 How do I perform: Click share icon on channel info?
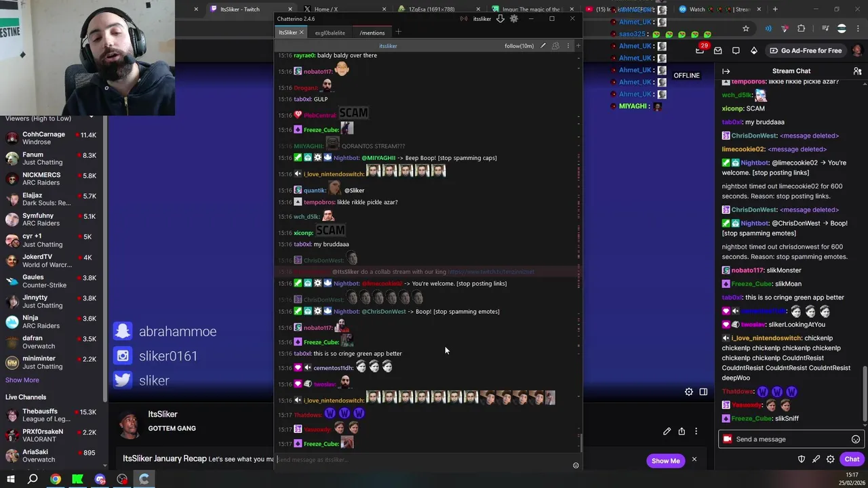click(x=682, y=431)
